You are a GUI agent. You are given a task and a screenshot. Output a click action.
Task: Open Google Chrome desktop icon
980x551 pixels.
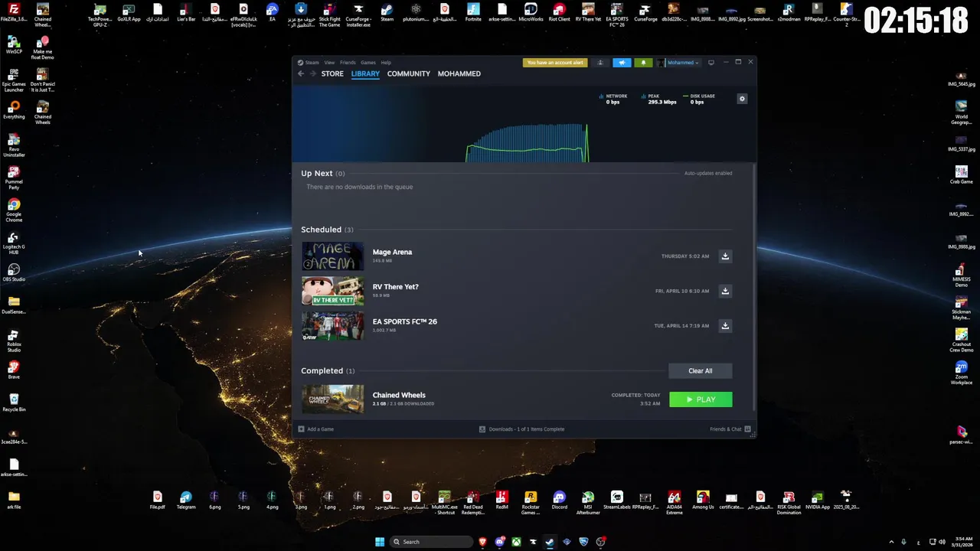coord(14,210)
